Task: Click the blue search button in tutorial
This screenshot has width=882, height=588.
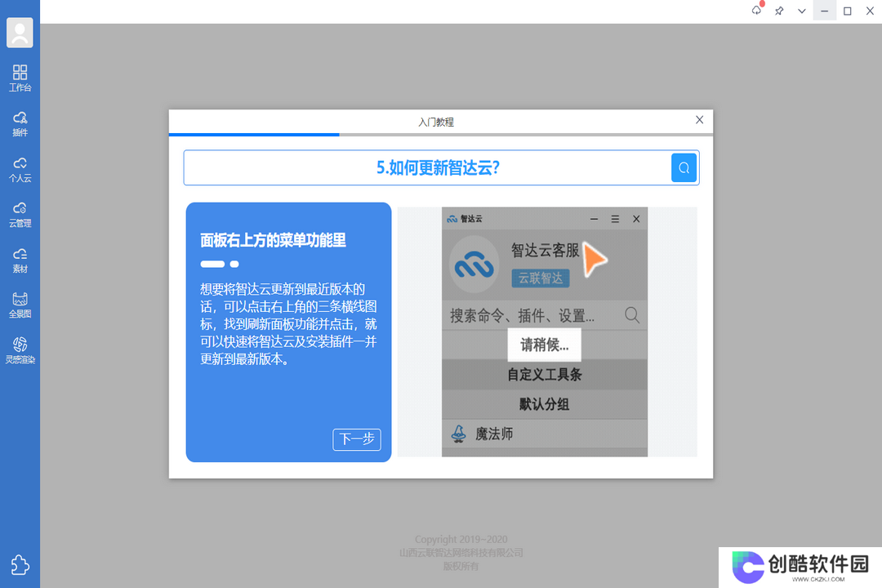Action: coord(684,167)
